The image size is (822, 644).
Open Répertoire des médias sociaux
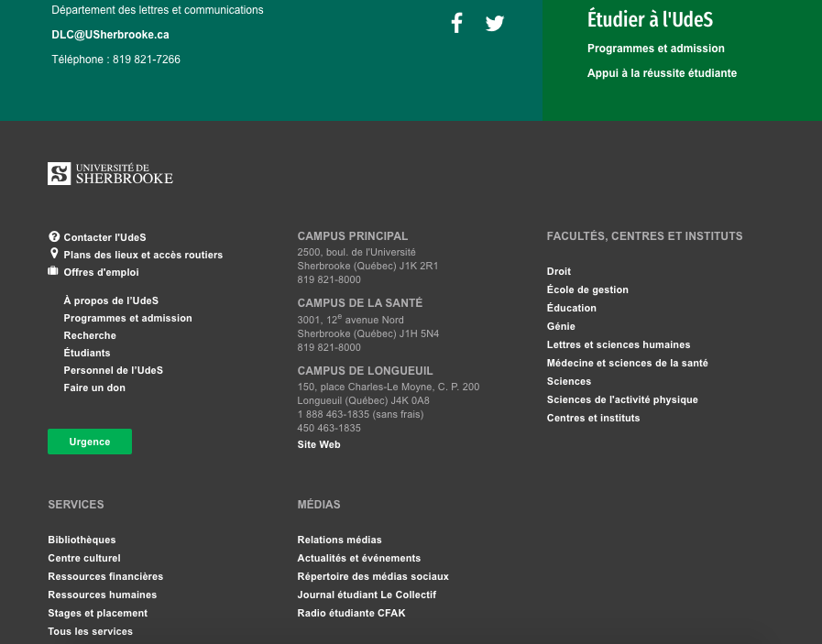pyautogui.click(x=373, y=576)
